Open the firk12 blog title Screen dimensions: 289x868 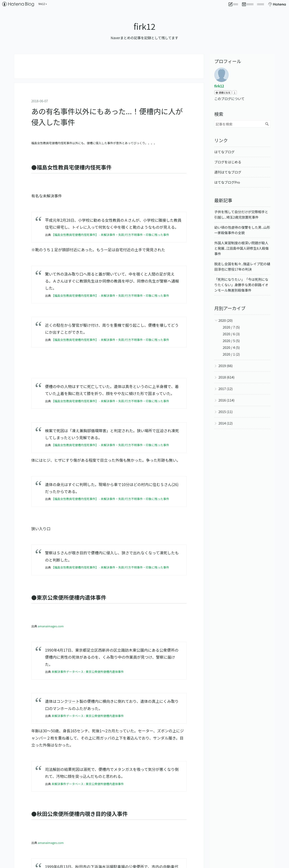[144, 27]
